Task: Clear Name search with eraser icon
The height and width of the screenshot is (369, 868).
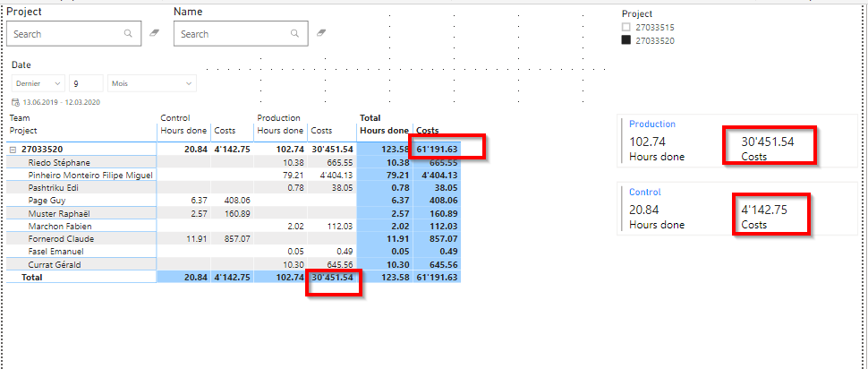Action: 321,33
